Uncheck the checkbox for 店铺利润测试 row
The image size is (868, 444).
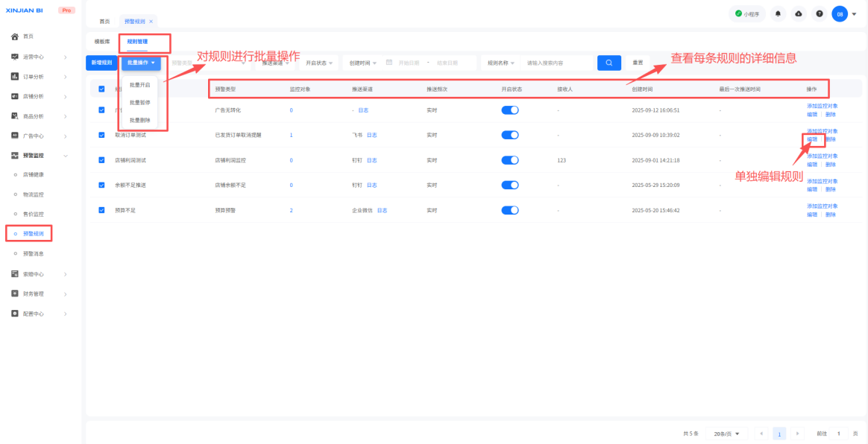click(102, 160)
